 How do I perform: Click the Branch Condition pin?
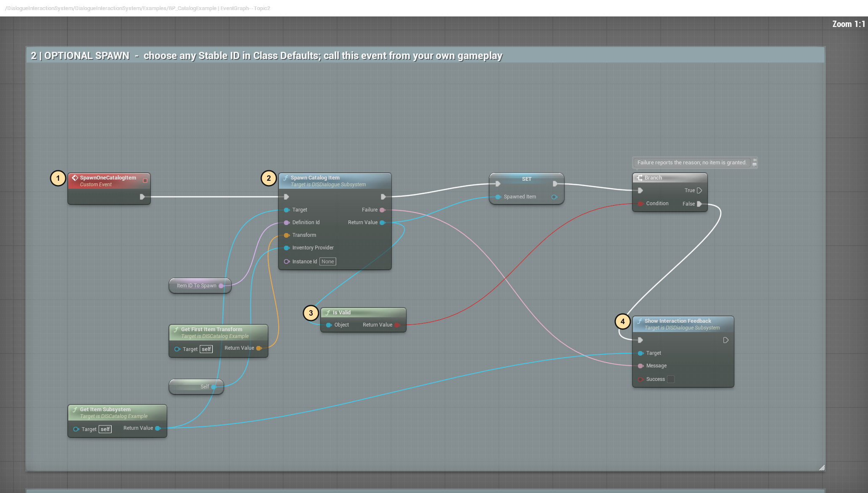(640, 204)
